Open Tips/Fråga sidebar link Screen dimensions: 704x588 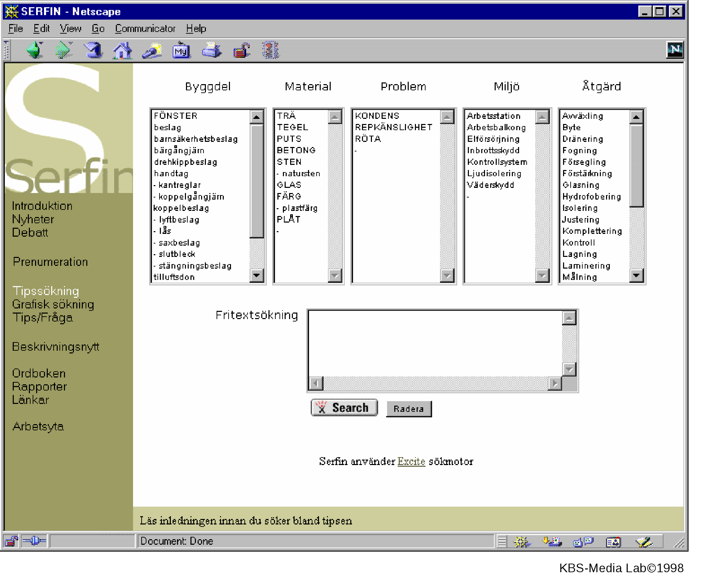pyautogui.click(x=43, y=318)
